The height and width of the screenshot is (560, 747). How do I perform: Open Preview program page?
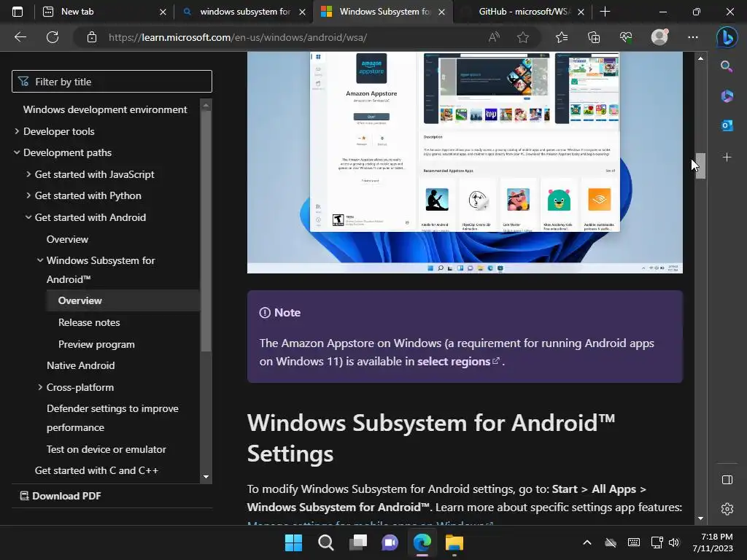(x=96, y=344)
